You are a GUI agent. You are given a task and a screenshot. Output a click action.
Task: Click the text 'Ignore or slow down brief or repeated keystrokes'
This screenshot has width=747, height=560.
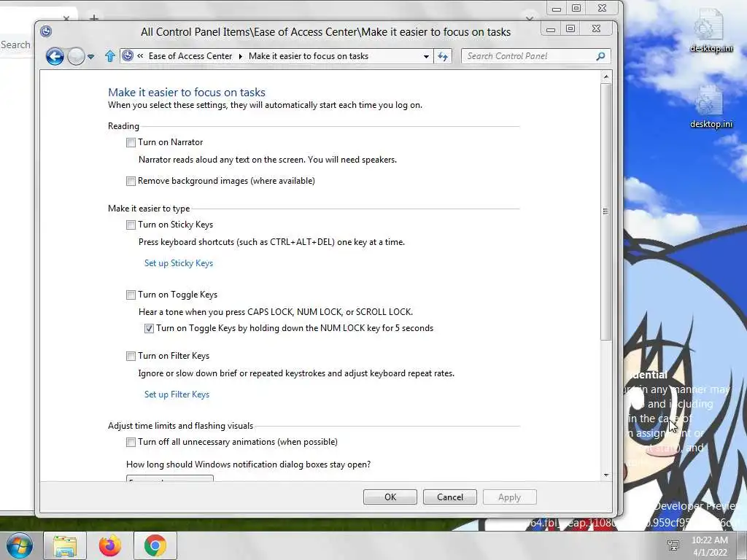point(233,373)
